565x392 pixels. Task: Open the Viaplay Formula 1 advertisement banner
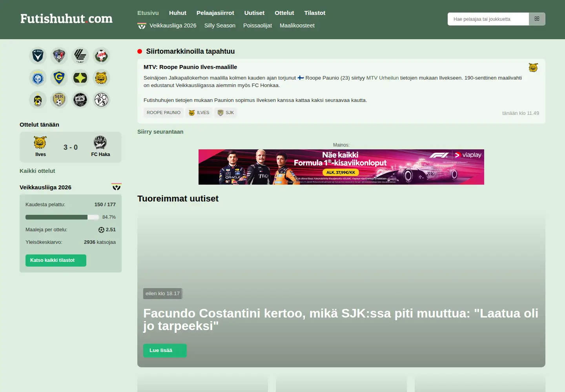(341, 167)
